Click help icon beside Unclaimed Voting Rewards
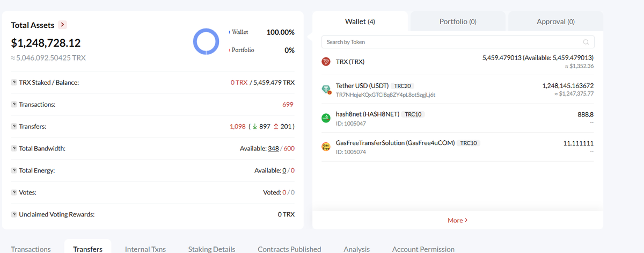 [13, 214]
